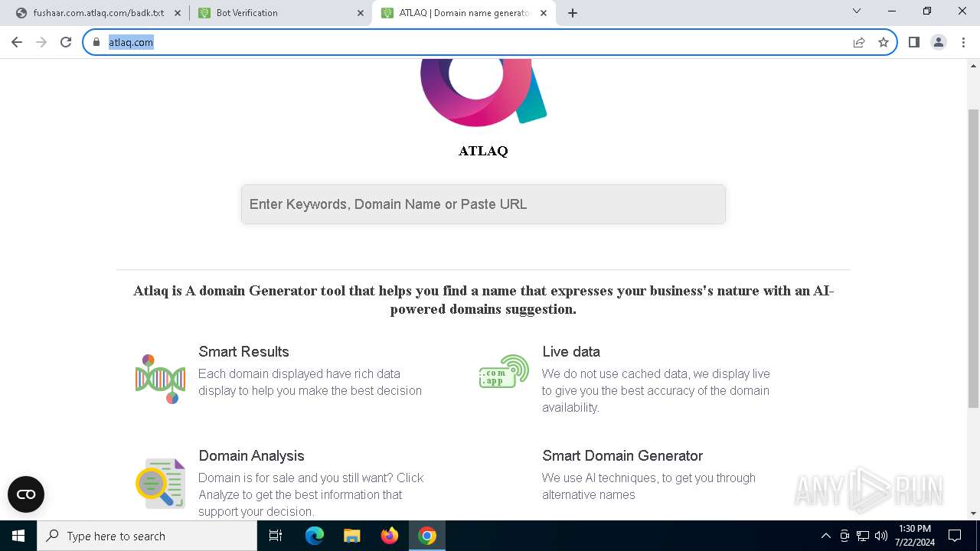Image resolution: width=980 pixels, height=551 pixels.
Task: Click the share page icon in address bar
Action: pyautogui.click(x=859, y=42)
